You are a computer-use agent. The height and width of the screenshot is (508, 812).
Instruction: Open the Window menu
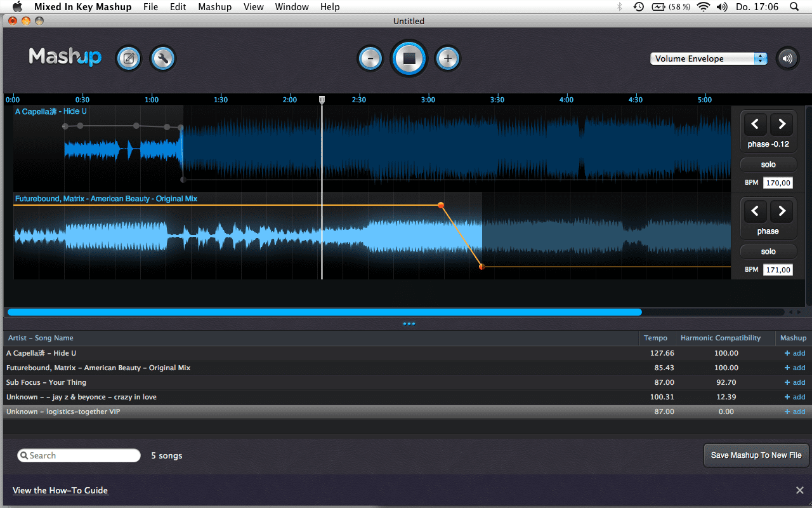(292, 7)
